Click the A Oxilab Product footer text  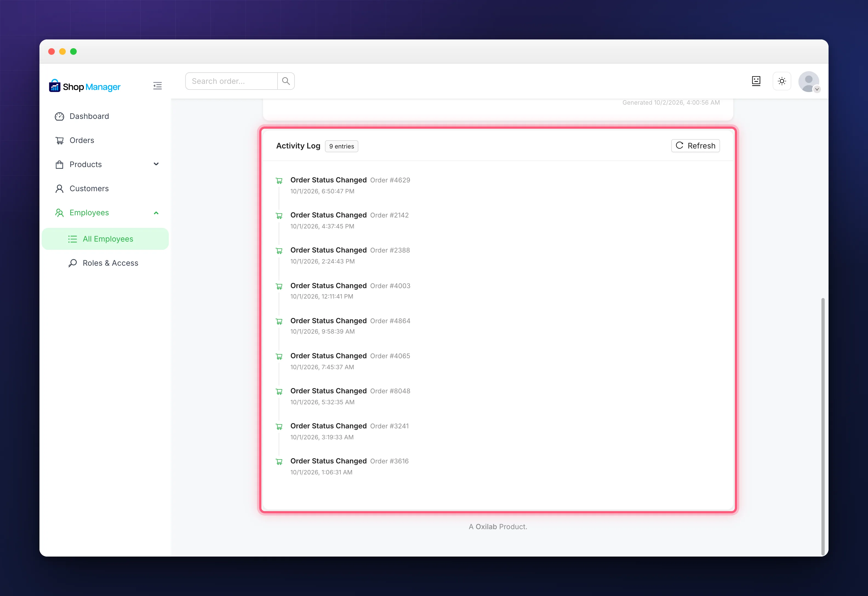click(x=498, y=526)
